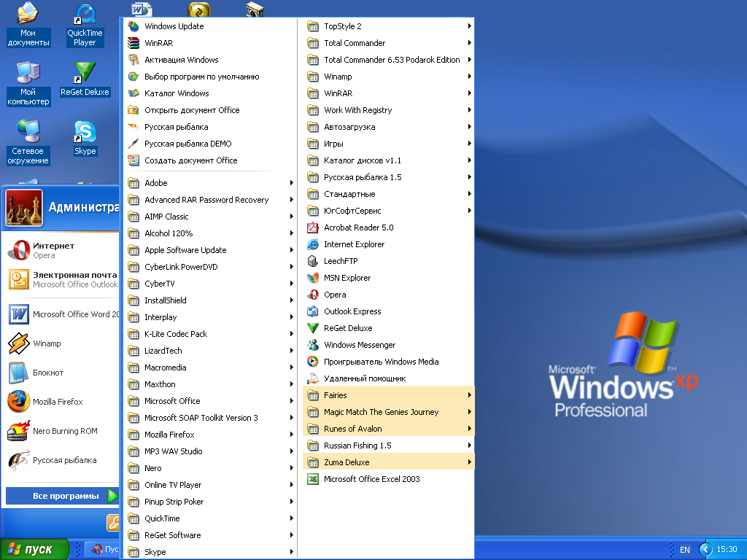Screen dimensions: 747x560
Task: Open the Fairies program group
Action: (x=388, y=395)
